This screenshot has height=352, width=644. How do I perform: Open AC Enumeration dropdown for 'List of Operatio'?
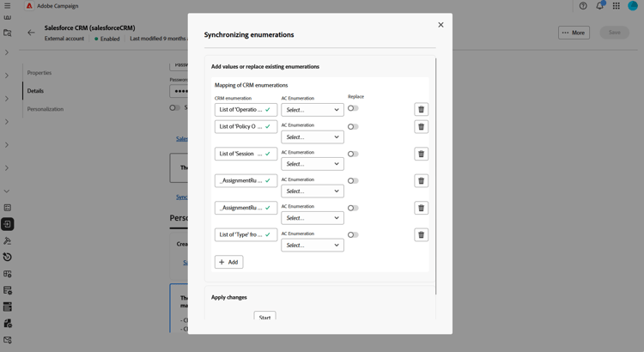tap(313, 110)
